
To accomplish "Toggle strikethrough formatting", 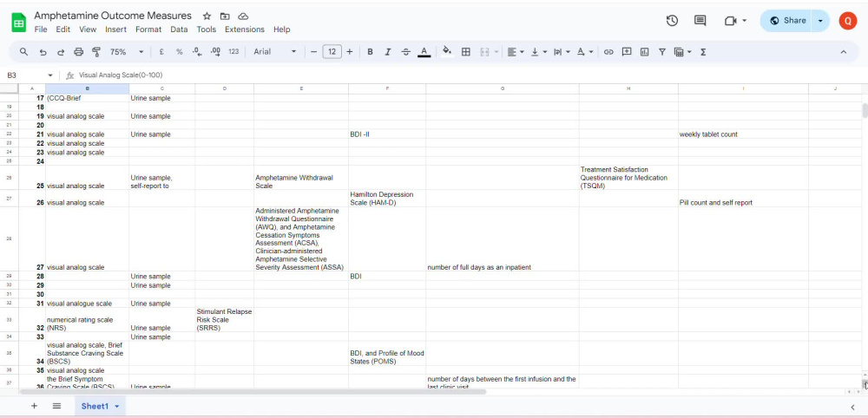I will click(405, 52).
